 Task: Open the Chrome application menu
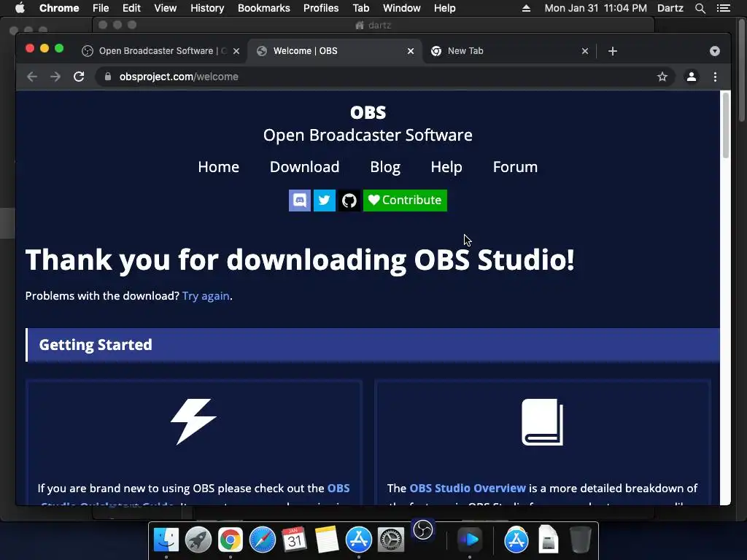click(x=59, y=8)
